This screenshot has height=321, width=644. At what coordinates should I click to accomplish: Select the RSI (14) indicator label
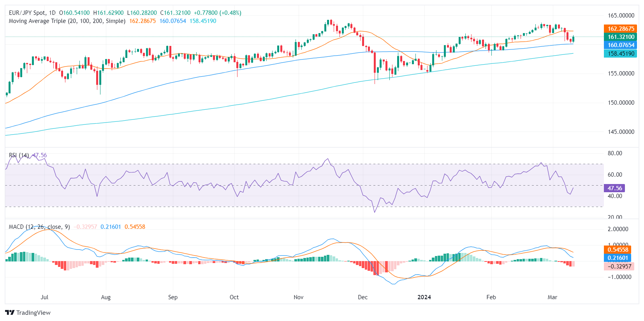point(19,155)
